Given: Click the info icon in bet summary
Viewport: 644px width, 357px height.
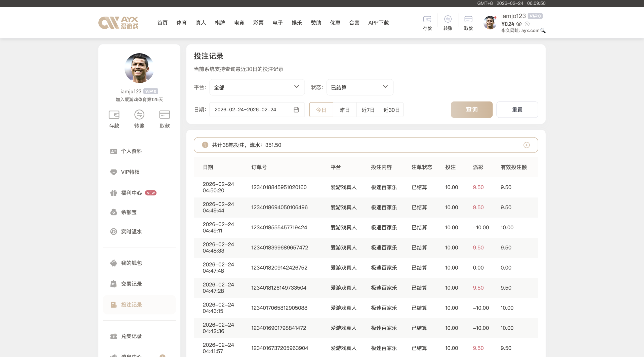Looking at the screenshot, I should click(x=205, y=145).
